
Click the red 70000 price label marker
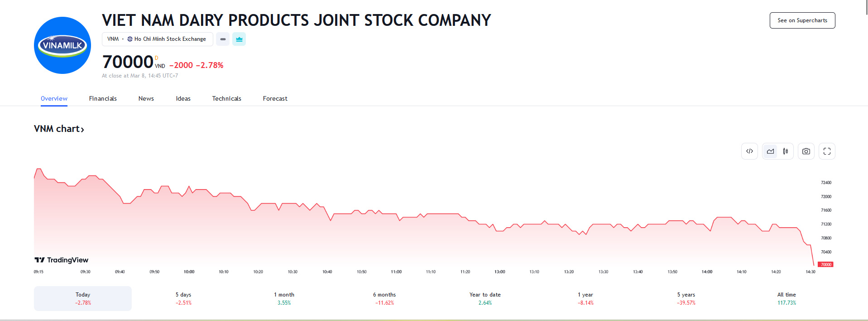coord(826,264)
